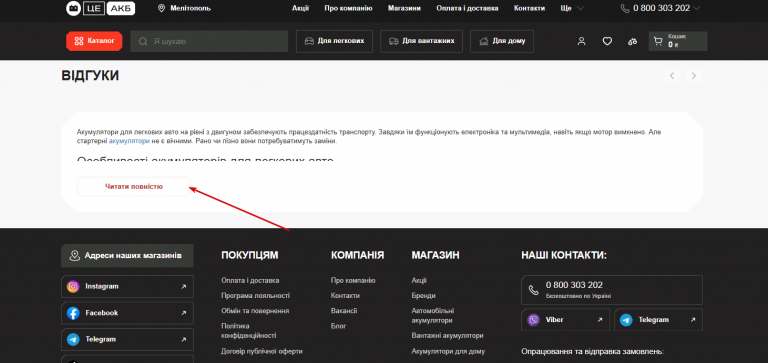
Task: Open the compare scales icon
Action: pyautogui.click(x=632, y=42)
